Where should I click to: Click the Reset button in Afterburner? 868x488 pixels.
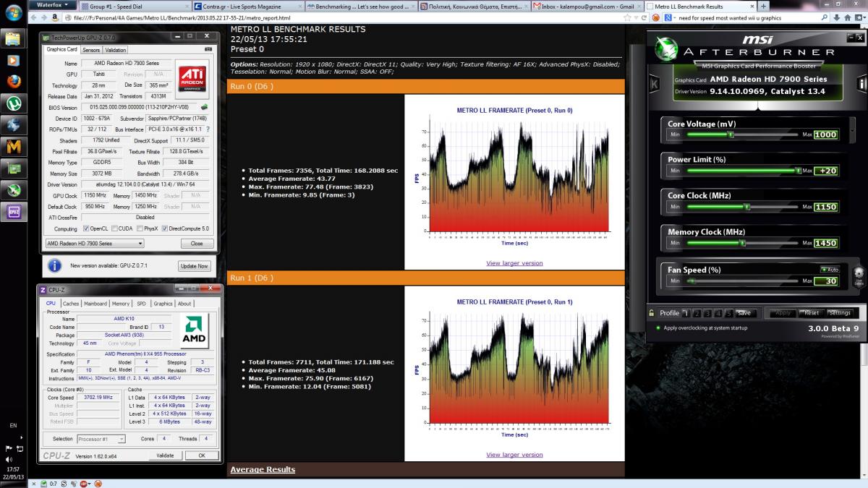click(x=812, y=313)
